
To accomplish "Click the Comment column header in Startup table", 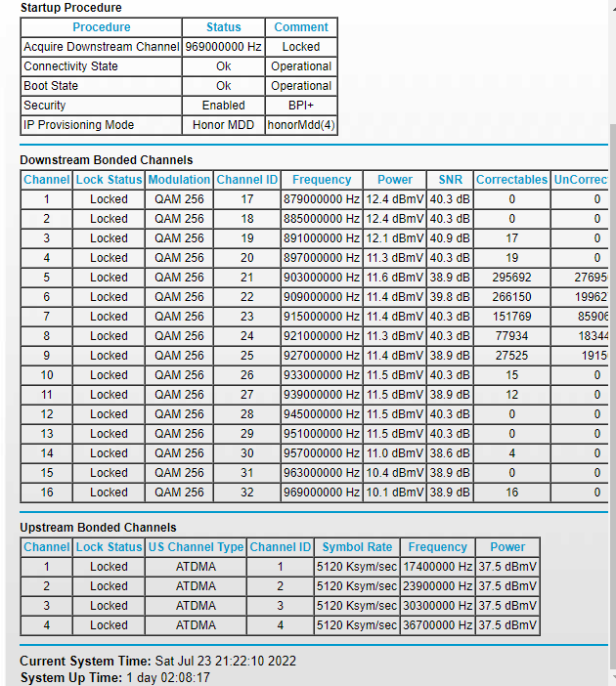I will (x=301, y=27).
